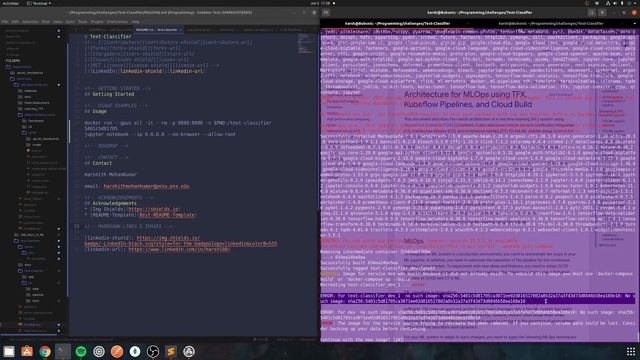This screenshot has width=640, height=360.
Task: Click the highlighted ERROR line in terminal
Action: pos(478,298)
